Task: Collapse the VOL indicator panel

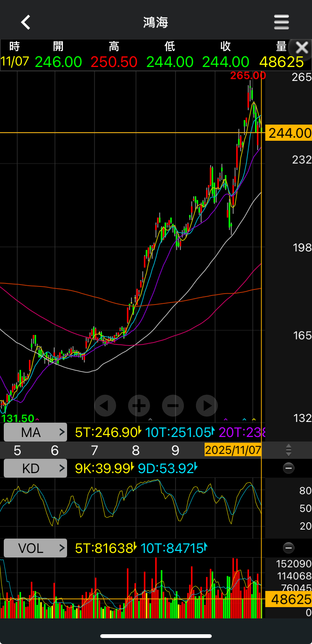Action: tap(289, 548)
